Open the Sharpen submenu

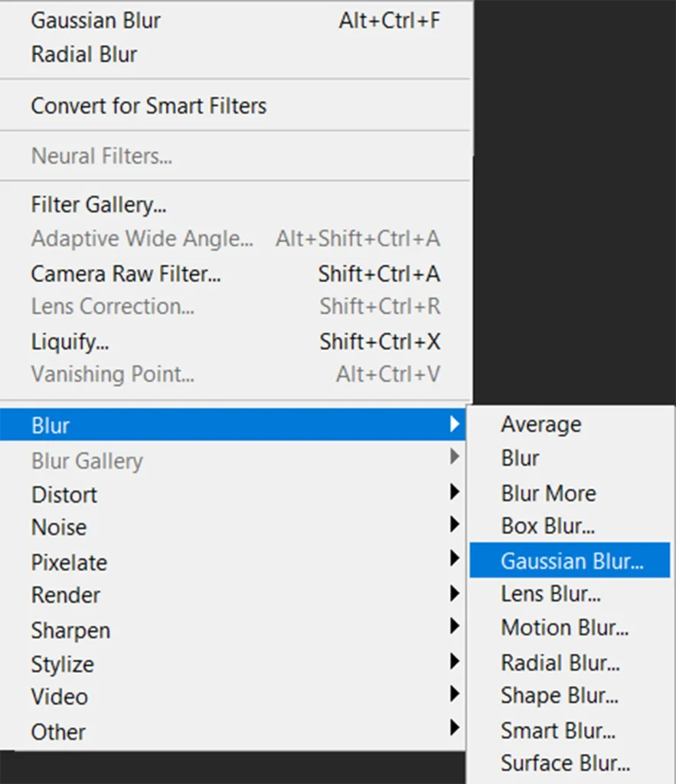[70, 631]
